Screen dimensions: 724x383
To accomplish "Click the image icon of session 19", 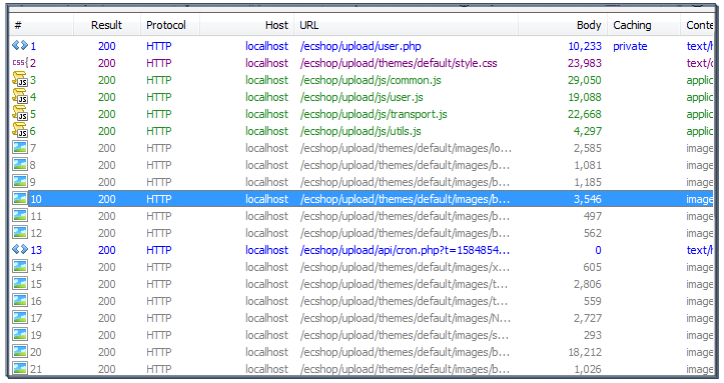I will 20,334.
